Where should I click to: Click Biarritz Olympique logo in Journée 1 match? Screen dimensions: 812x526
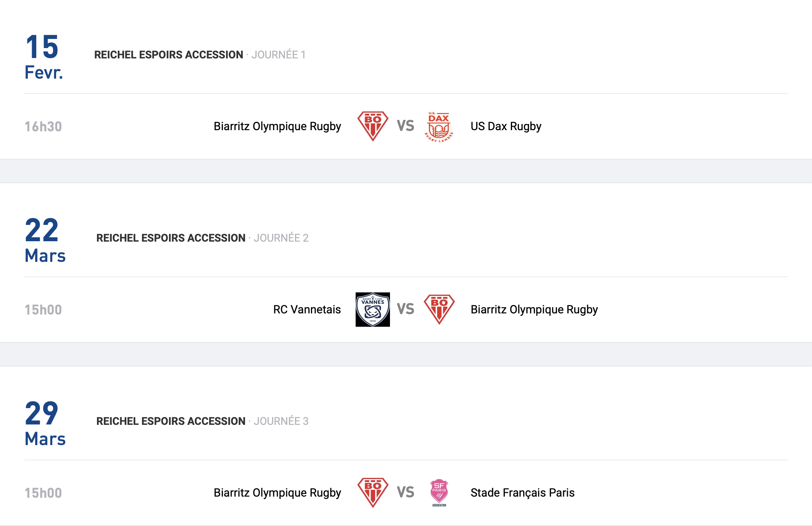click(373, 126)
